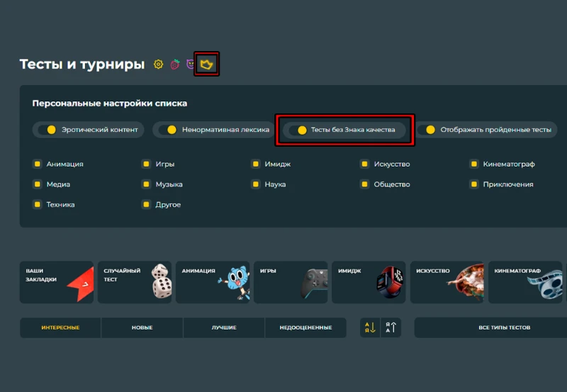Uncheck the Игры category checkbox
The width and height of the screenshot is (567, 392).
point(147,164)
